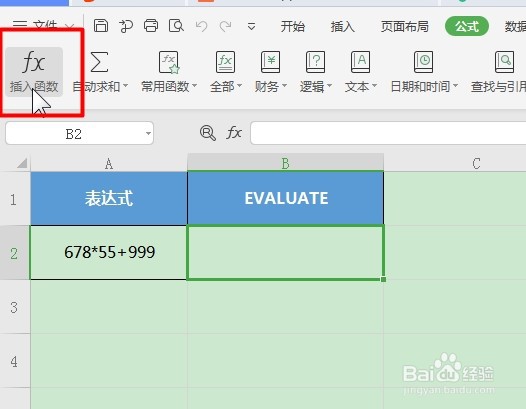Open the 文件 (File) menu
The width and height of the screenshot is (526, 409).
[x=43, y=25]
